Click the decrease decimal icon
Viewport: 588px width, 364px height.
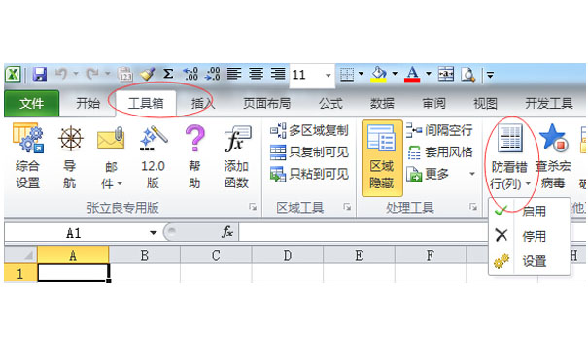pos(213,74)
